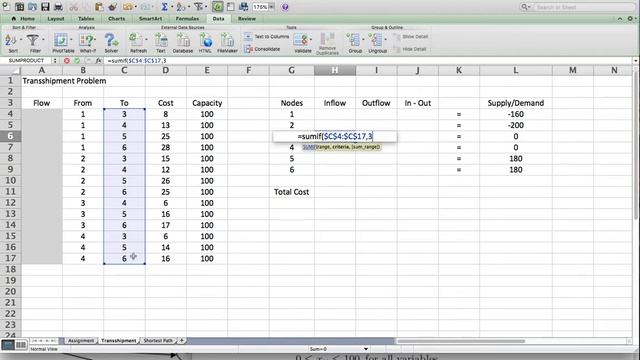The image size is (640, 360).
Task: Click the Print icon in toolbar
Action: (58, 7)
